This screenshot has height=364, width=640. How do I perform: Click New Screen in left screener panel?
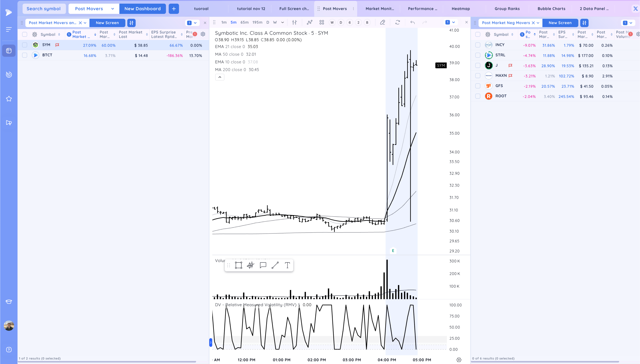coord(107,23)
